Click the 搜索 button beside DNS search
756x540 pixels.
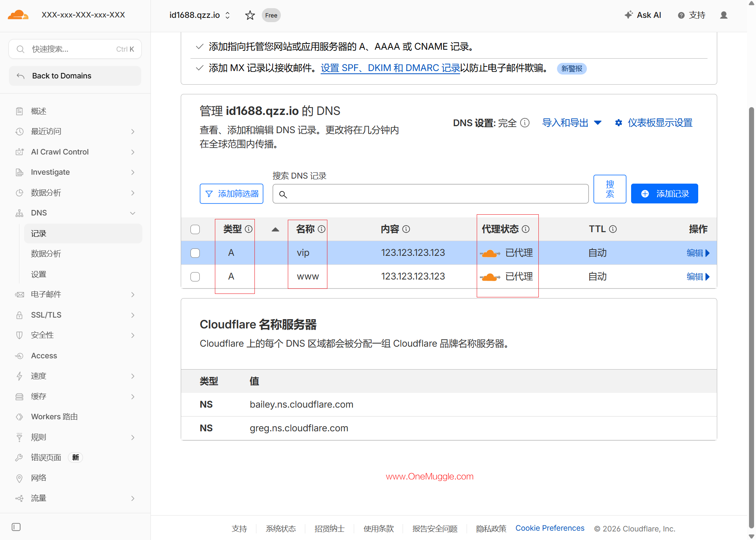610,189
